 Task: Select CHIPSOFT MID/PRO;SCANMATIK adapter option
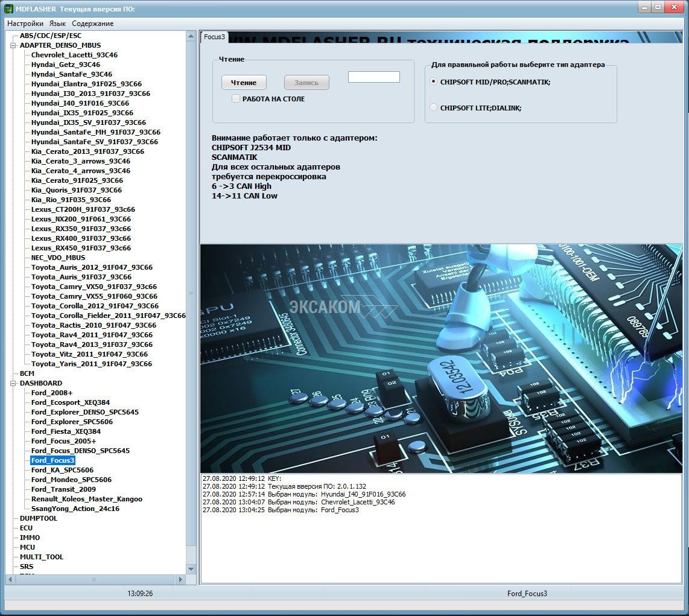click(x=433, y=82)
